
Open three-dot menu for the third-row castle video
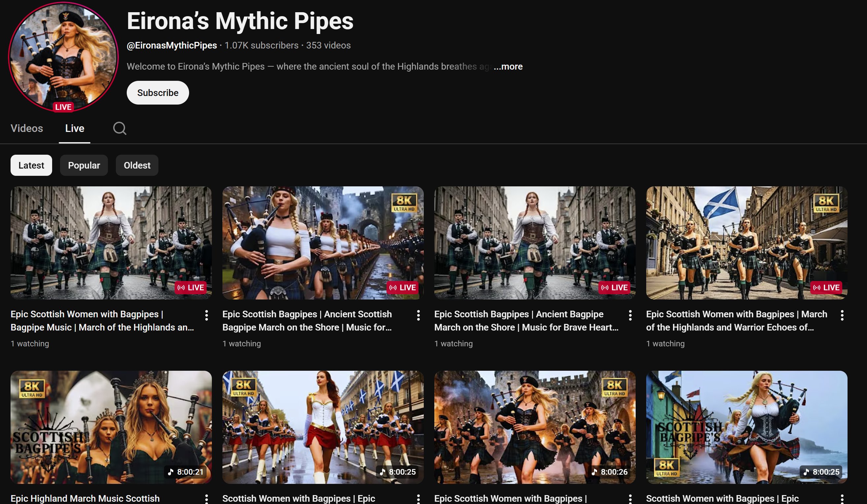click(630, 498)
